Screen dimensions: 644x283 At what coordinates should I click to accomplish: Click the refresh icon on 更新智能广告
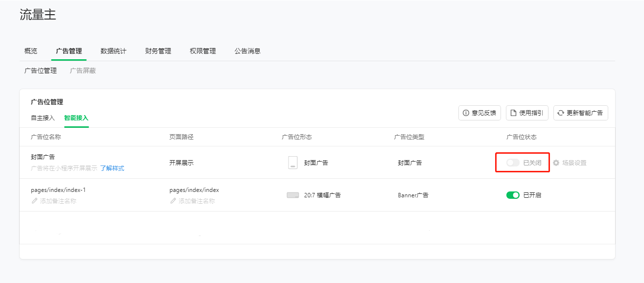click(x=561, y=113)
